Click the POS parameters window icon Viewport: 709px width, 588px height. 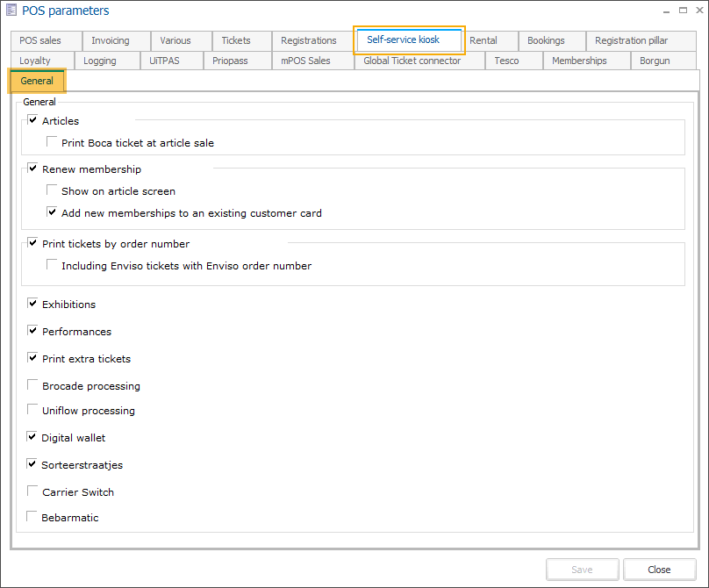click(x=11, y=11)
